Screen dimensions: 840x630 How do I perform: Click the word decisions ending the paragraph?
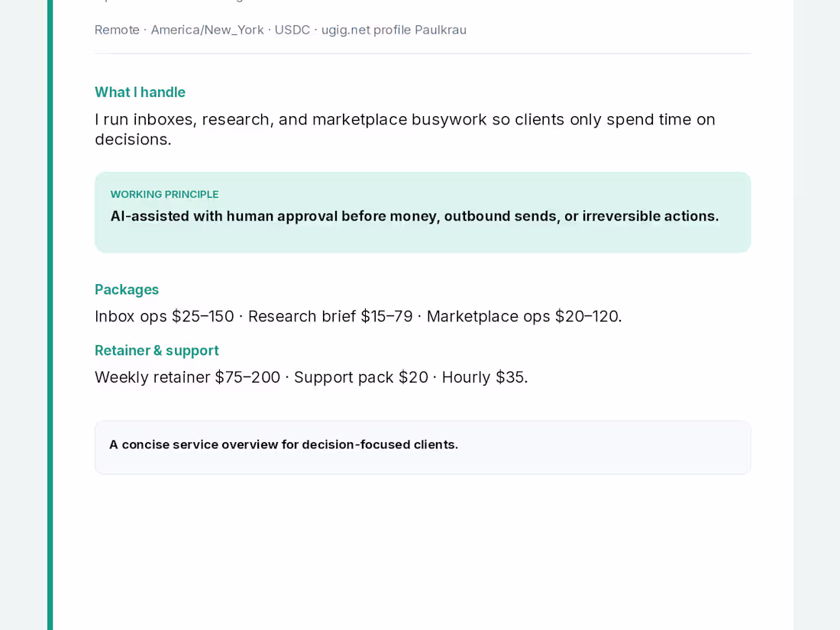[x=133, y=139]
